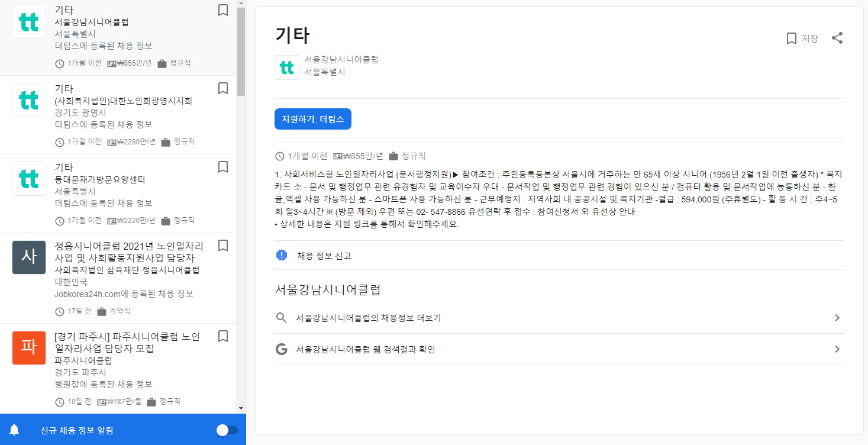Click 경기도 광명시 location text

pyautogui.click(x=80, y=112)
